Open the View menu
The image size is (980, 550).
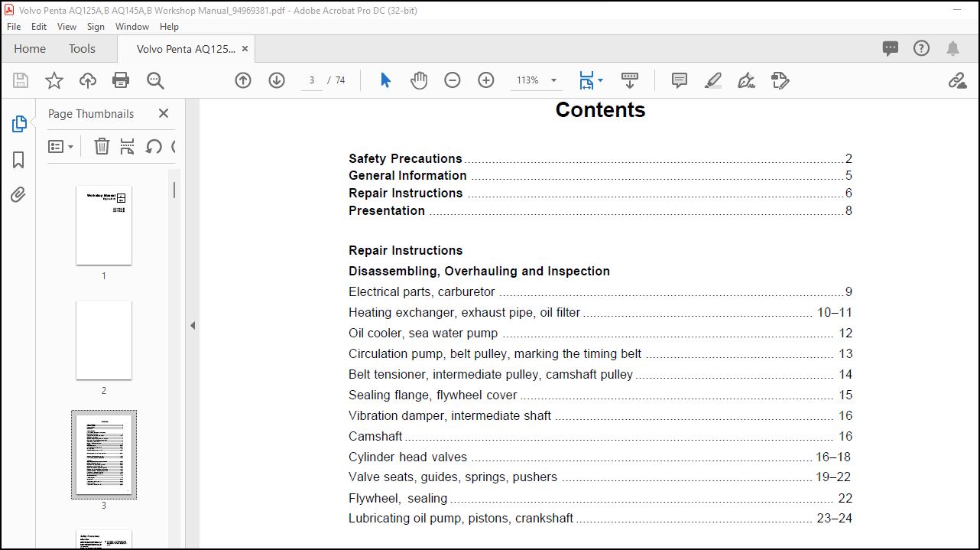pos(67,26)
